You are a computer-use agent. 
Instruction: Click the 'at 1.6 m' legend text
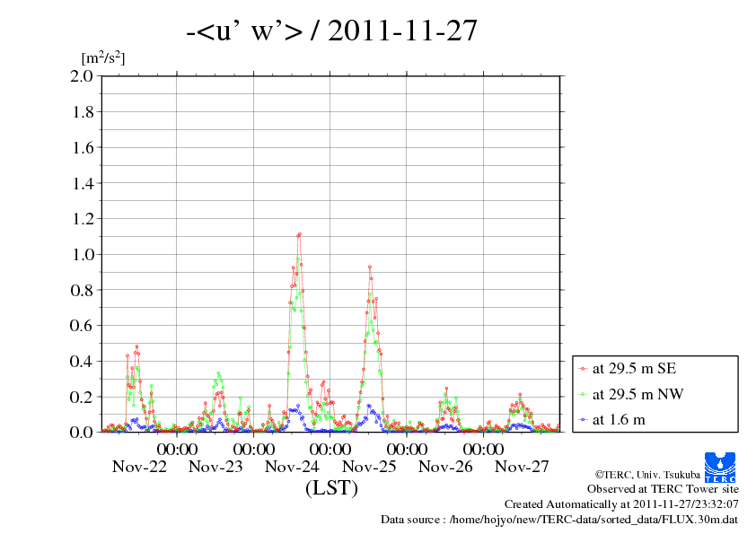tap(619, 420)
